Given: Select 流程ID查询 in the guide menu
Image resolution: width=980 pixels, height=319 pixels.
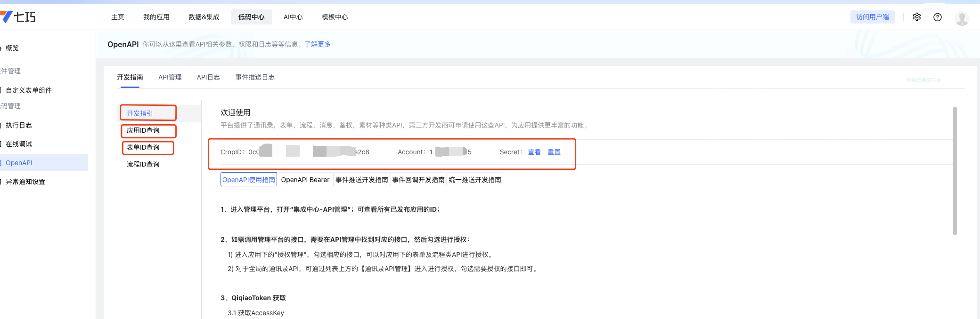Looking at the screenshot, I should click(x=143, y=164).
